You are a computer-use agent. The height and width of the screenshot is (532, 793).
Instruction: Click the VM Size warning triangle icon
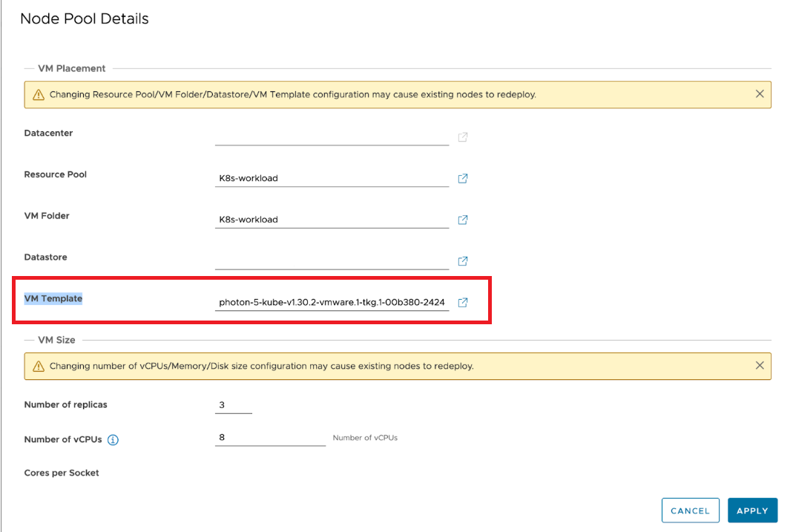coord(39,366)
